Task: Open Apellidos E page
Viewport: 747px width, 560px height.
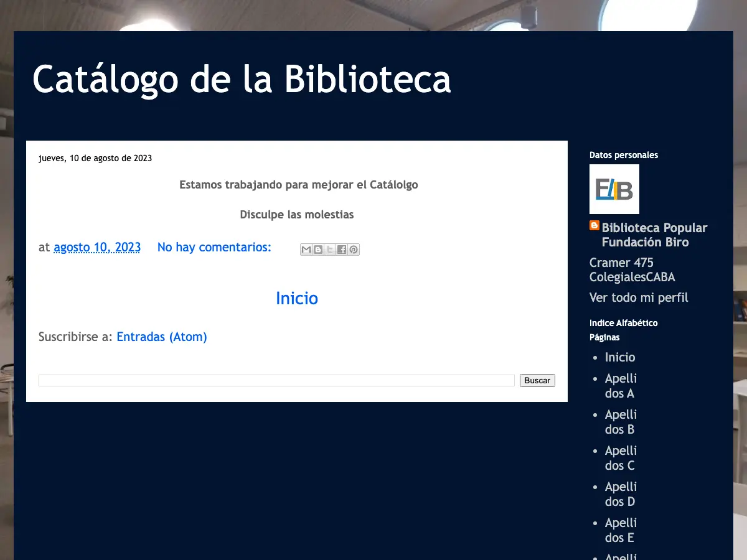Action: [x=621, y=530]
